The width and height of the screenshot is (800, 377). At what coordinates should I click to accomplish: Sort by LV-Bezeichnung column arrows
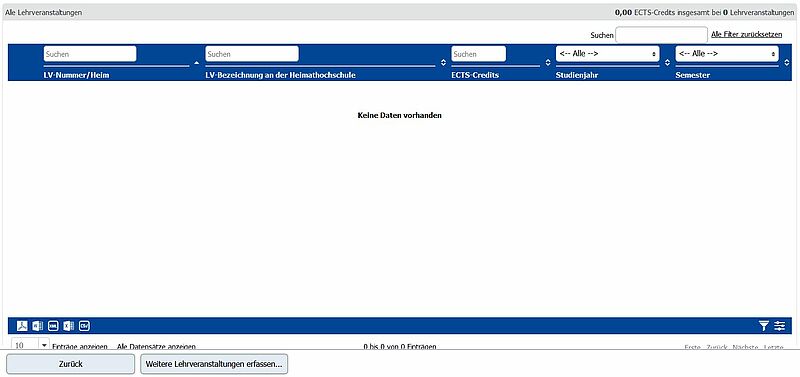(443, 63)
